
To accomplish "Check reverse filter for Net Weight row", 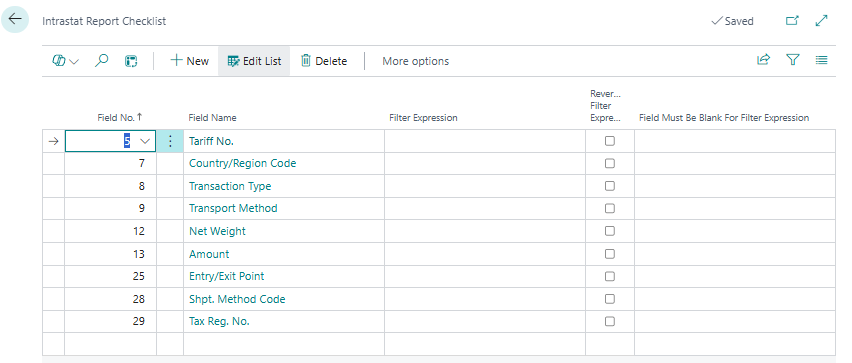I will click(610, 231).
